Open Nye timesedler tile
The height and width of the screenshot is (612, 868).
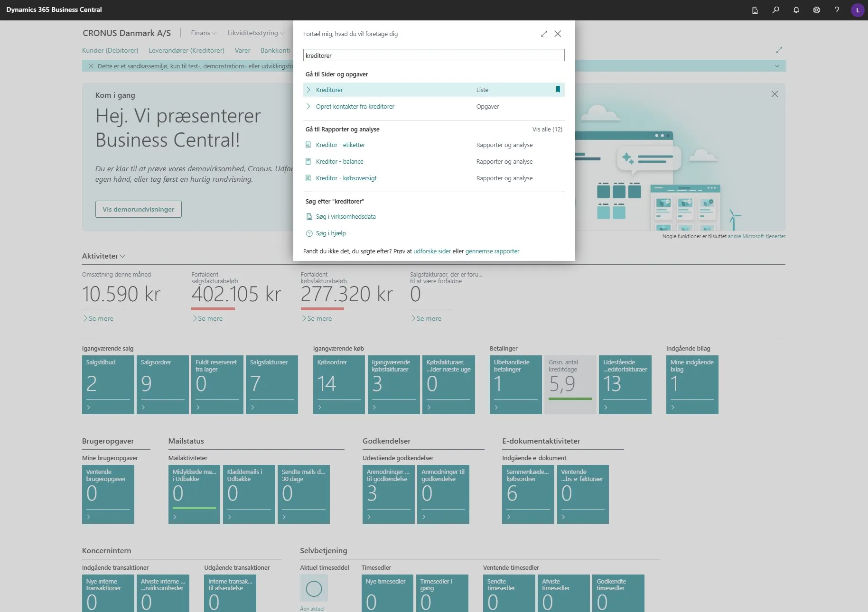[388, 593]
